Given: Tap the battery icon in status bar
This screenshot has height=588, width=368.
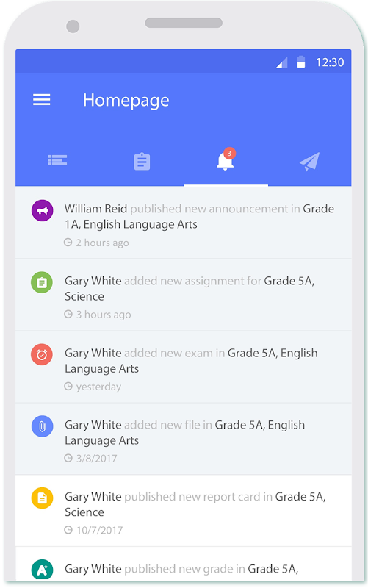Looking at the screenshot, I should click(301, 62).
